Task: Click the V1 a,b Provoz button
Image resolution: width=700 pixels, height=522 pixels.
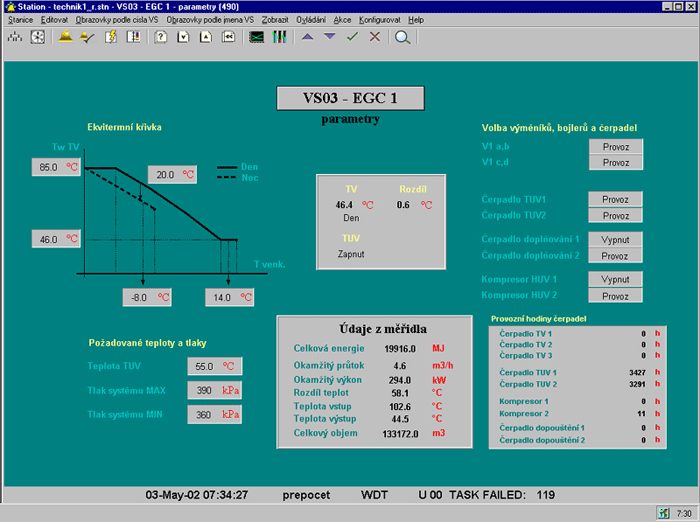Action: [x=615, y=146]
